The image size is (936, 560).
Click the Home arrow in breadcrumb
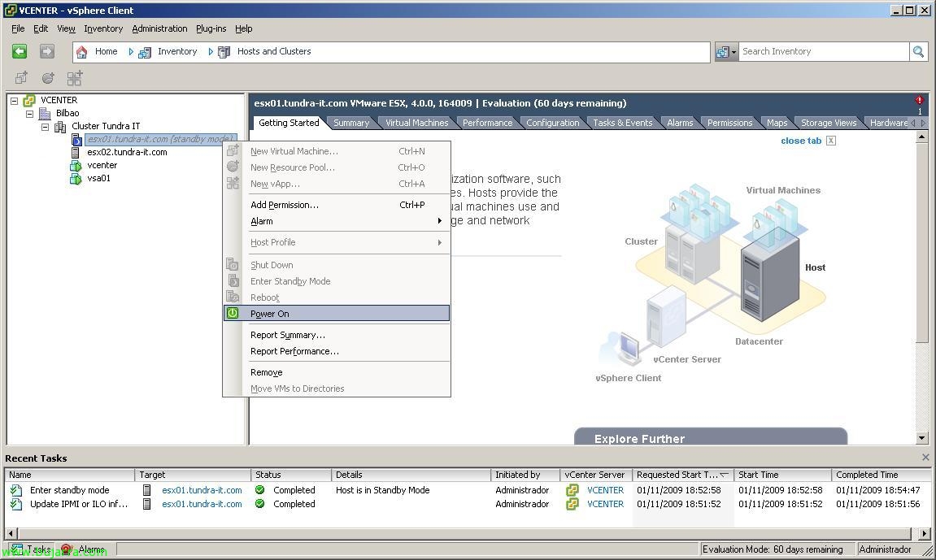tap(131, 52)
